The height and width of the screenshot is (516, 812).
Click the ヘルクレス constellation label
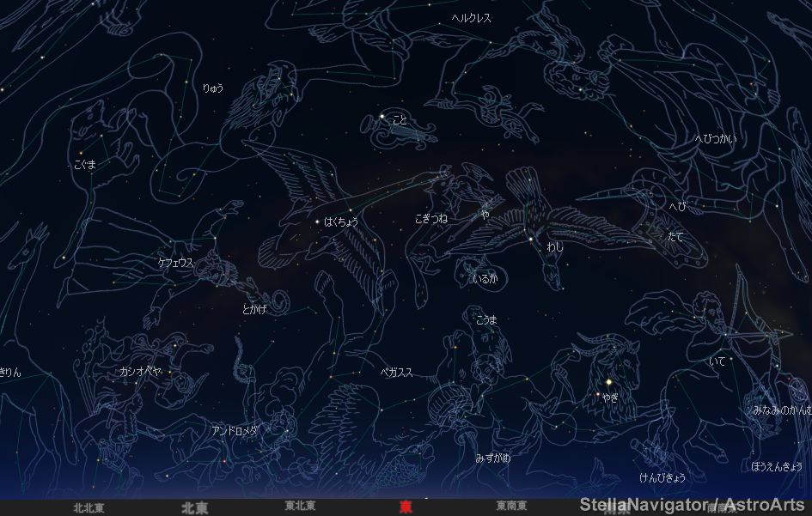point(471,18)
